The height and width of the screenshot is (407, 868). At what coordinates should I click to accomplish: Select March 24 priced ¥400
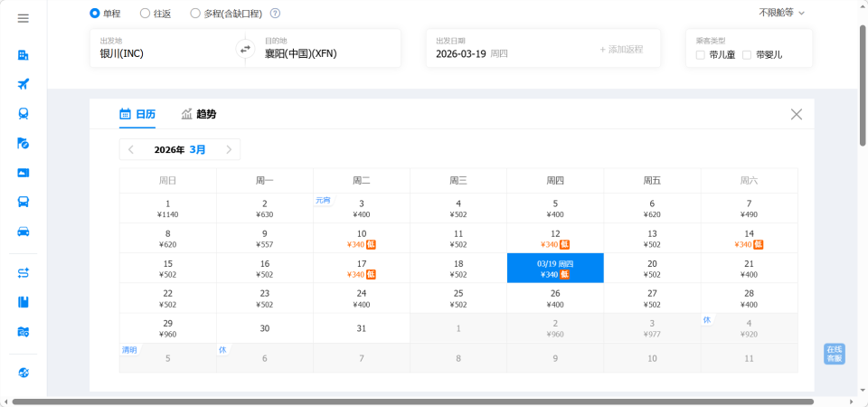point(362,298)
